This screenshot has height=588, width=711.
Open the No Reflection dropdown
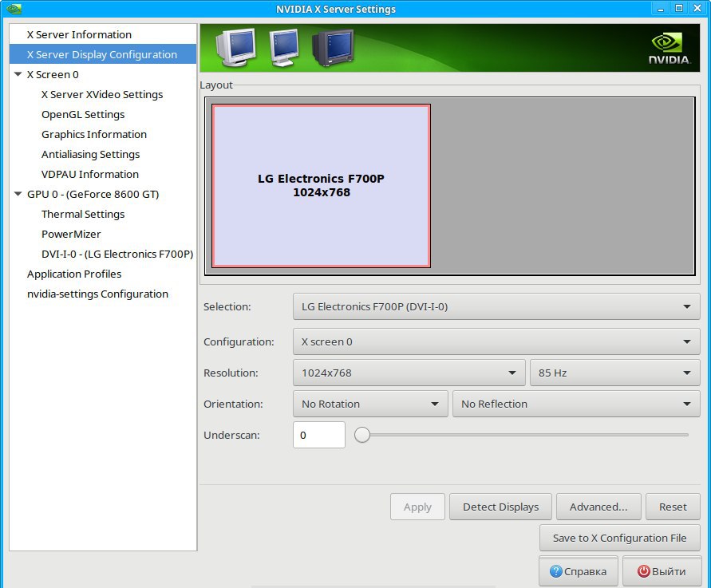[576, 404]
